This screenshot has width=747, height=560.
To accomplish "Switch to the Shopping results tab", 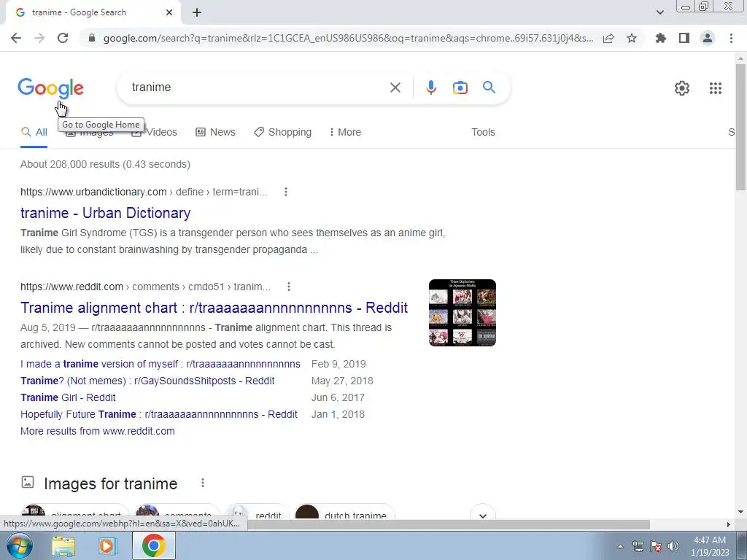I will click(282, 132).
